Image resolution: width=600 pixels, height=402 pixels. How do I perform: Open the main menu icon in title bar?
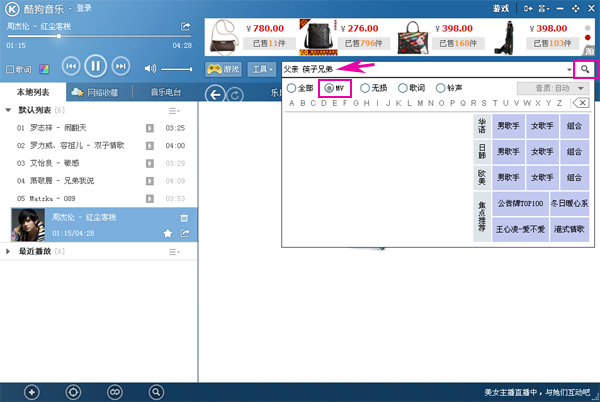543,8
